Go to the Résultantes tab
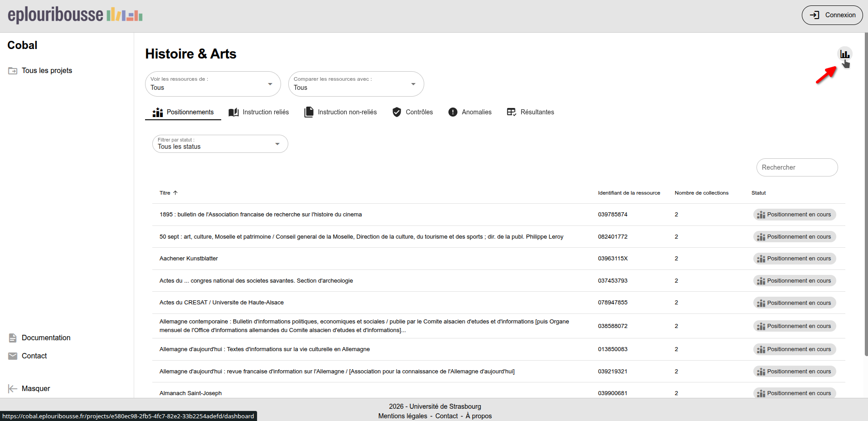868x421 pixels. point(530,112)
